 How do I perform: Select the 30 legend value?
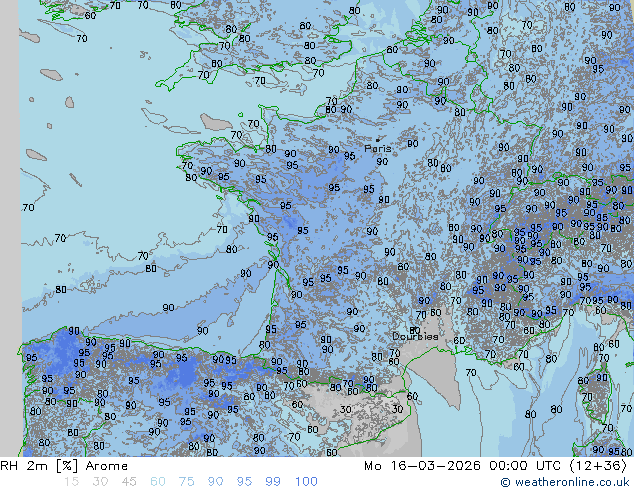[100, 482]
